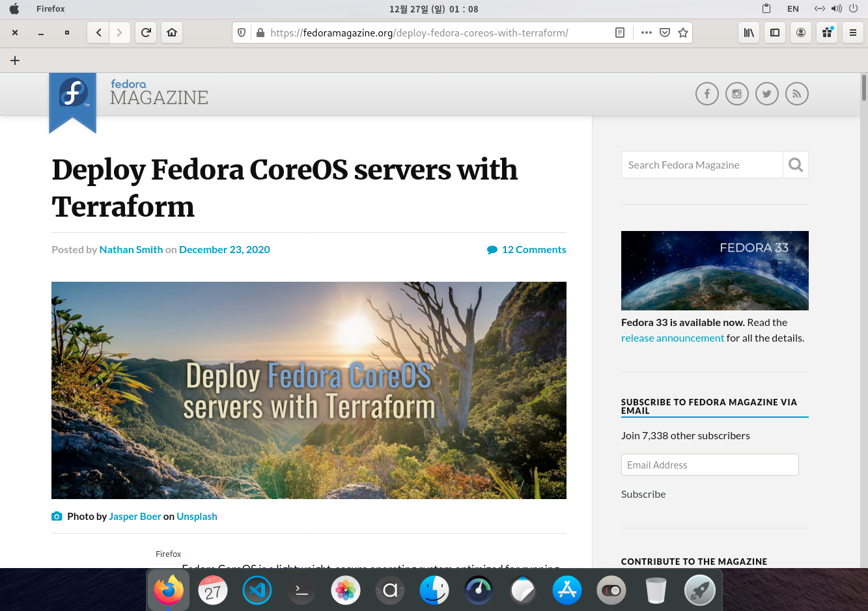Jump to 12 Comments section
The width and height of the screenshot is (868, 611).
click(527, 249)
